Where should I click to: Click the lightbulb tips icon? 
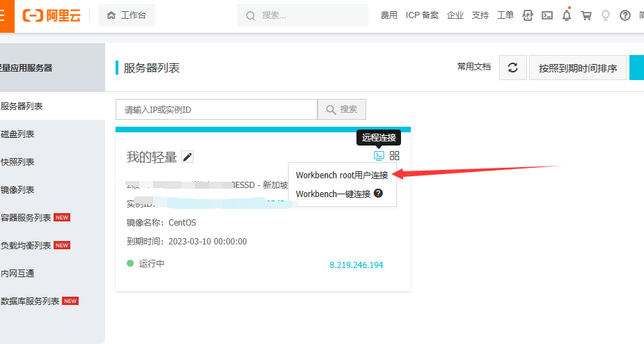pos(606,15)
